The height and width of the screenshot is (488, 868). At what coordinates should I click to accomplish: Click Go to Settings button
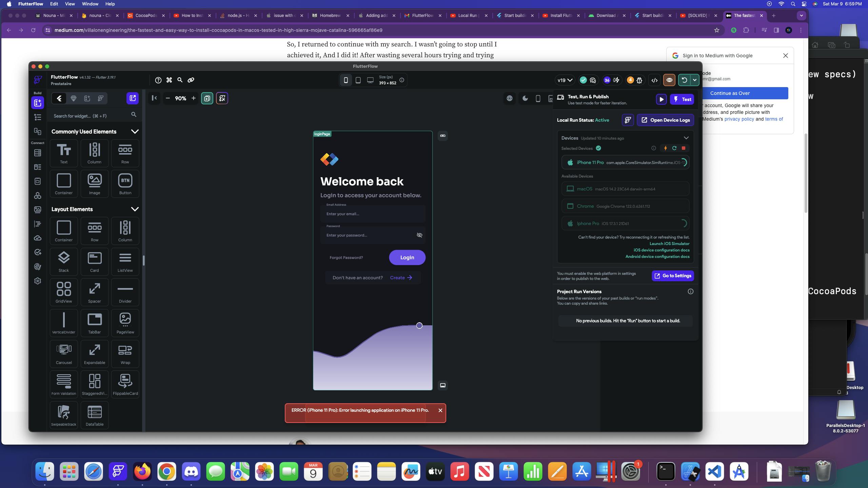click(x=673, y=276)
